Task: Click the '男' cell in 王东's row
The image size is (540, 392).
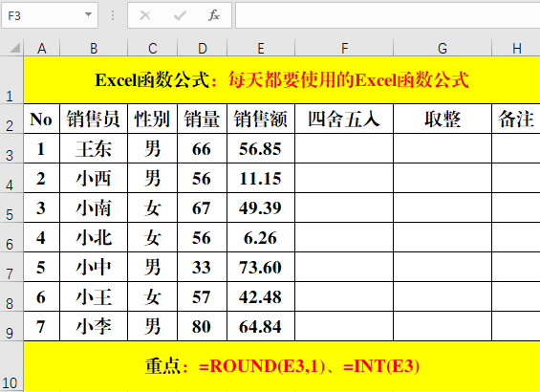Action: pyautogui.click(x=153, y=148)
